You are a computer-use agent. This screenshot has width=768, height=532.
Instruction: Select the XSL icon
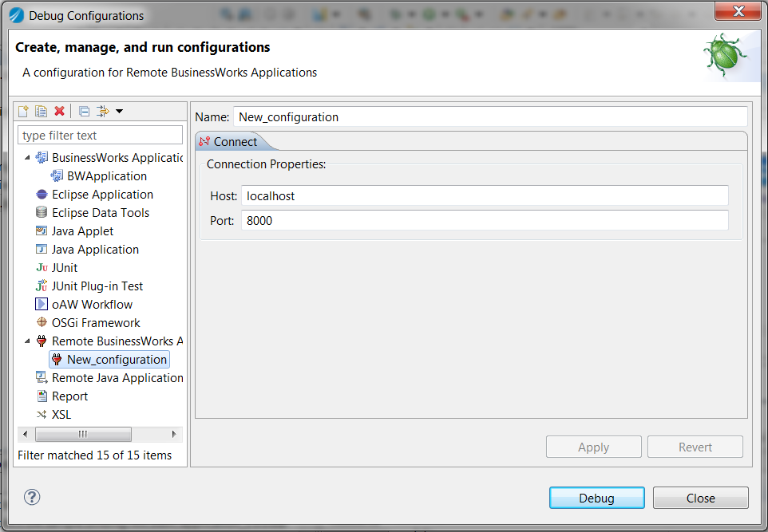(42, 415)
